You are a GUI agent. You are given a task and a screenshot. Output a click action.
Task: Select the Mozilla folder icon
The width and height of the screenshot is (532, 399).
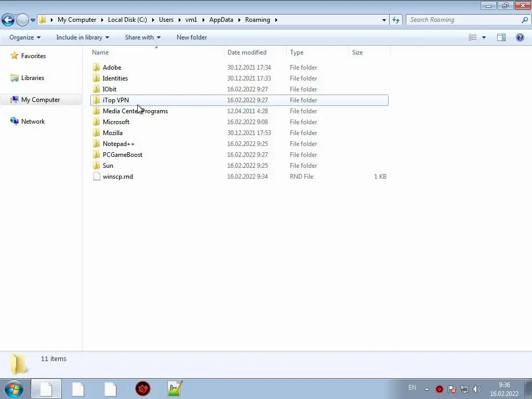[x=96, y=132]
